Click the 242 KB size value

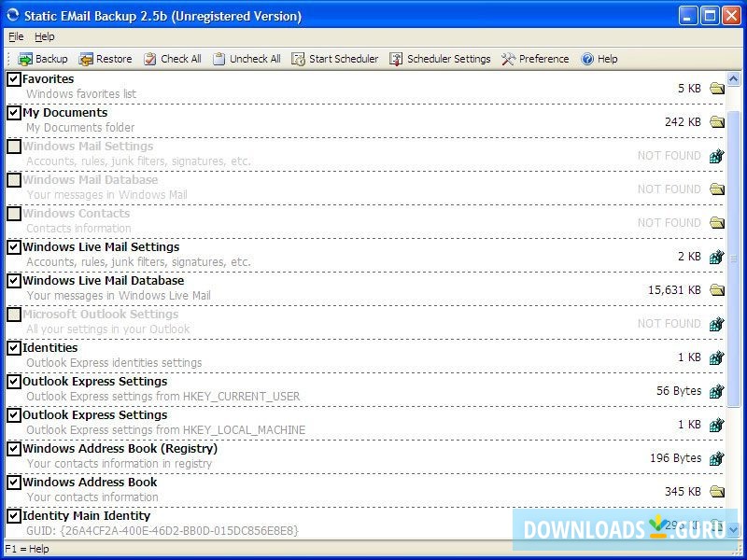click(683, 122)
